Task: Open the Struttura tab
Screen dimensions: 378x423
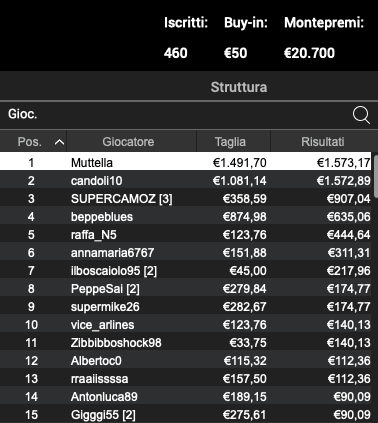Action: point(239,87)
